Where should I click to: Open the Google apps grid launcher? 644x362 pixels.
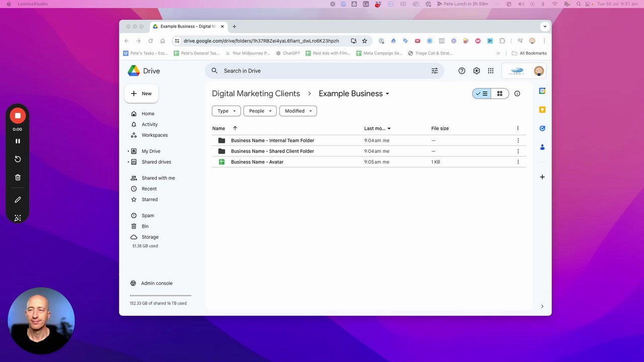click(x=491, y=71)
